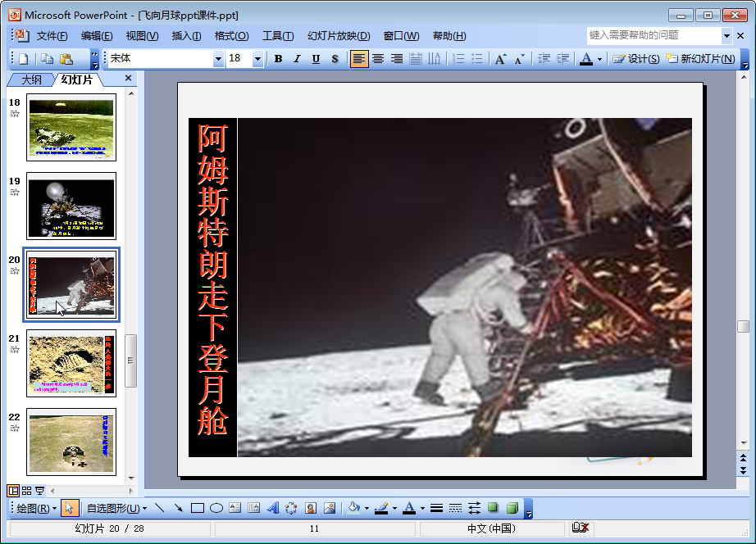Insert picture from file

point(330,508)
